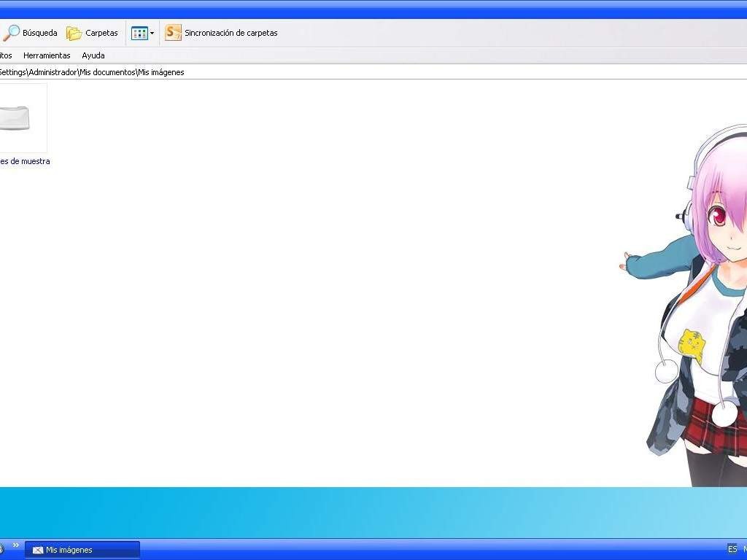Toggle the Carpetas folder pane icon
The image size is (747, 560).
point(74,33)
